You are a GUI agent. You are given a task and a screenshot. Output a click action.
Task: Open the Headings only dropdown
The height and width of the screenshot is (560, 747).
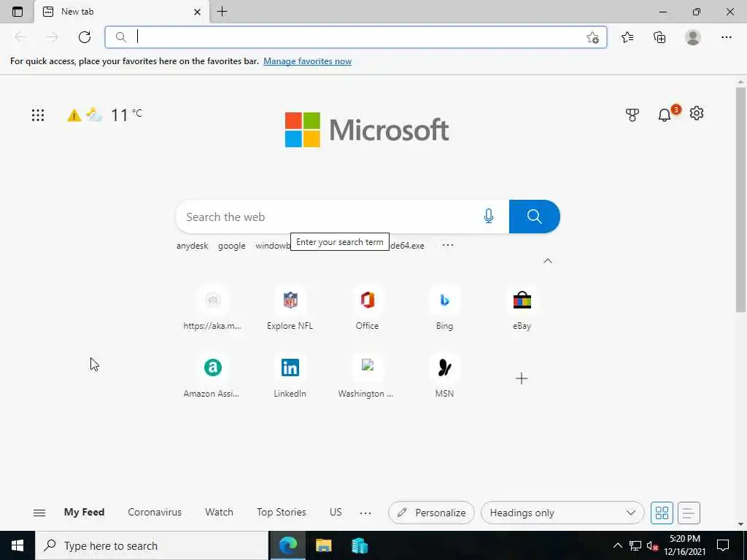562,513
